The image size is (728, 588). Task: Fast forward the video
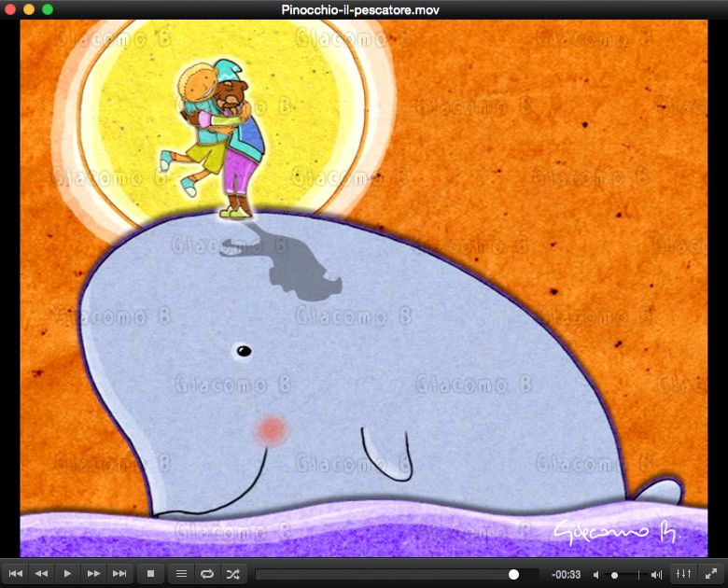[x=93, y=574]
